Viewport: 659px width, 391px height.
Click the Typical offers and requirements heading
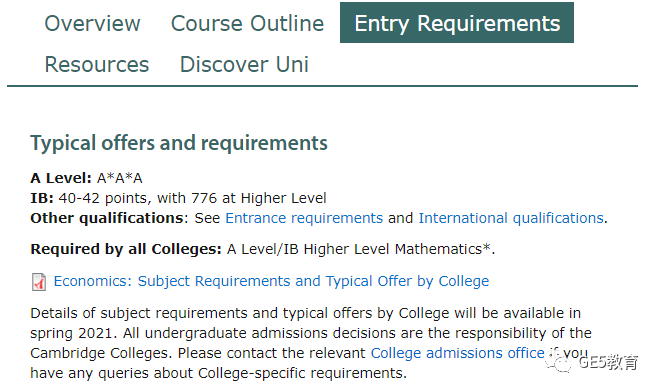point(179,143)
